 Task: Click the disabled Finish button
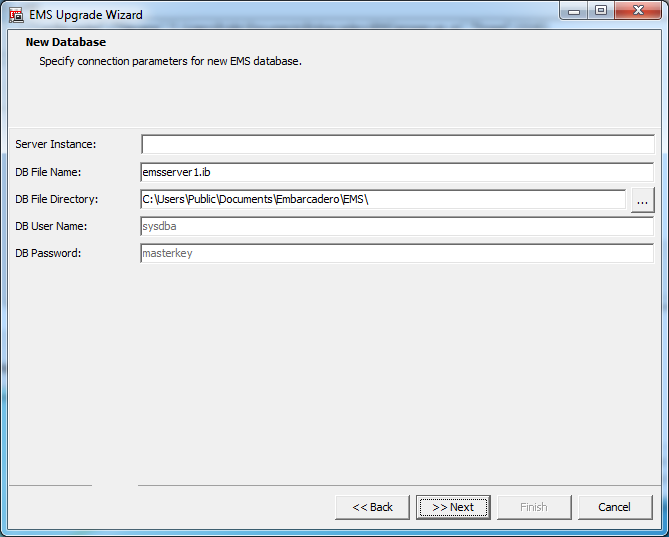534,507
